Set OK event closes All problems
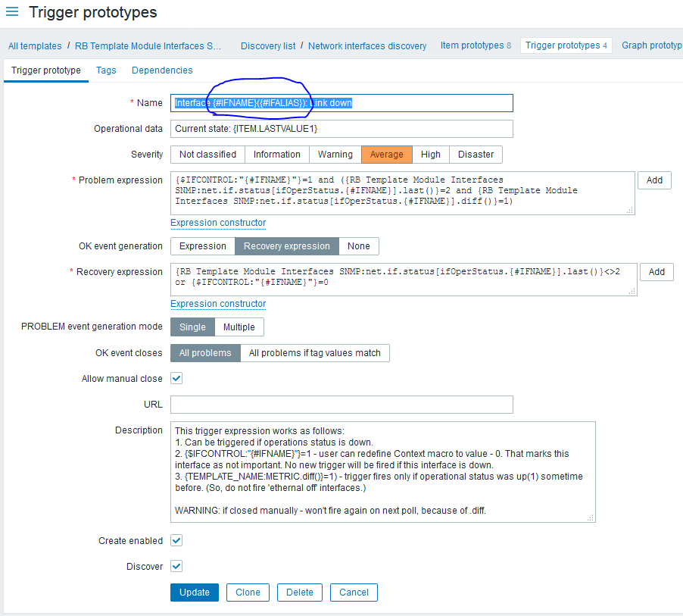The image size is (683, 616). click(205, 353)
